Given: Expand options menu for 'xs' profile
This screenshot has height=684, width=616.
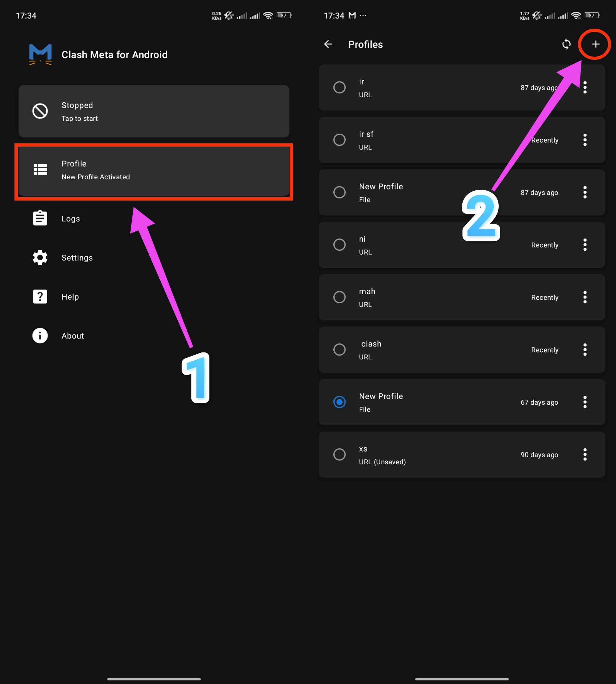Looking at the screenshot, I should pos(585,455).
